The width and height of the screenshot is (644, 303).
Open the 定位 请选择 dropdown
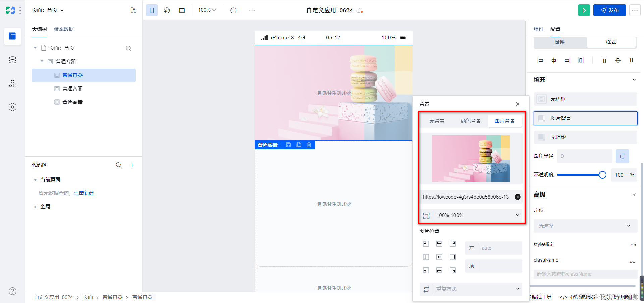585,226
